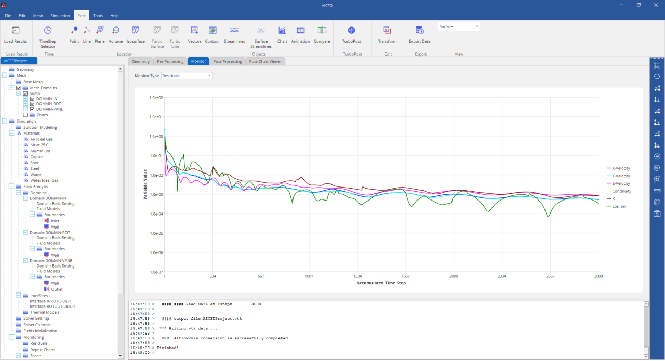Screen dimensions: 665x361
Task: Select Solver Controls in the tree
Action: coord(37,325)
